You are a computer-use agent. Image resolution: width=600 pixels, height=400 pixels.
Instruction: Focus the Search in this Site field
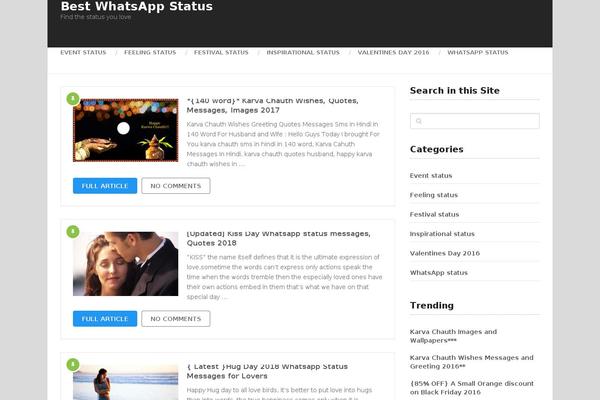click(474, 121)
